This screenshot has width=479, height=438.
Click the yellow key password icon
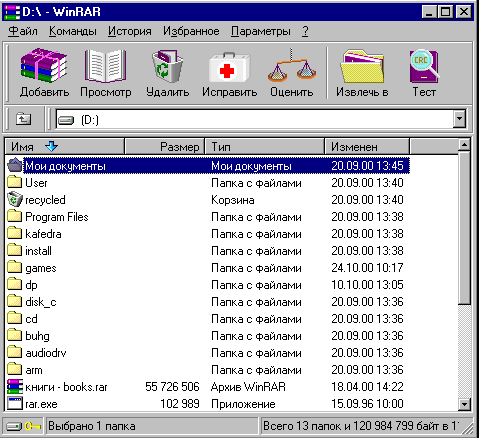(x=33, y=426)
